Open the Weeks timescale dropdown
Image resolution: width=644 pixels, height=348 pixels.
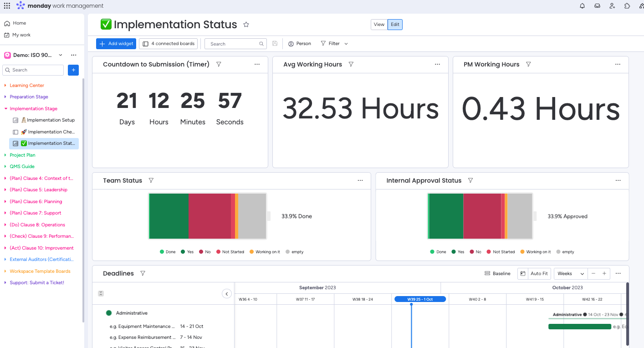point(570,273)
